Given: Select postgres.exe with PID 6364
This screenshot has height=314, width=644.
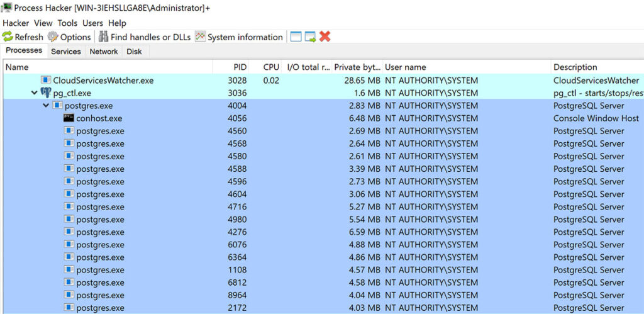Looking at the screenshot, I should click(324, 257).
